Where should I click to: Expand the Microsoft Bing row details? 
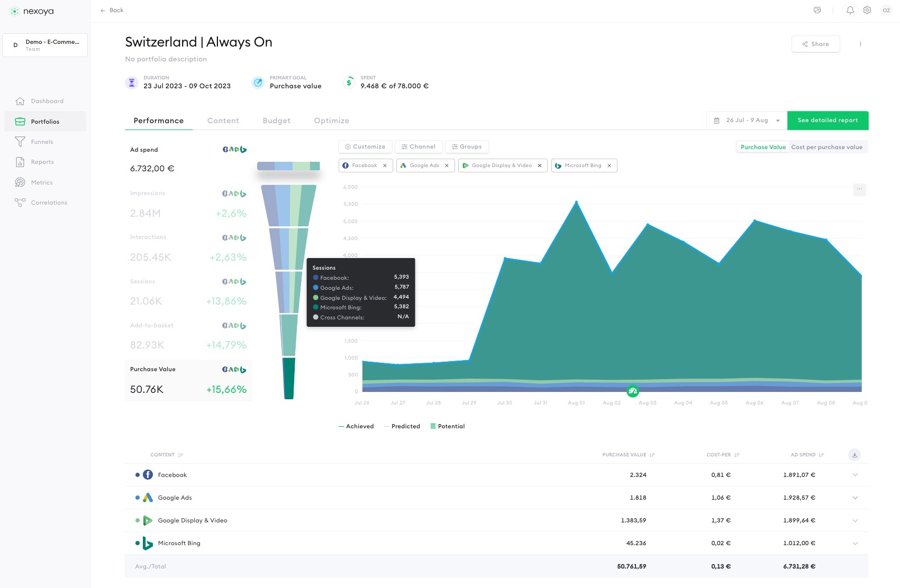coord(855,543)
